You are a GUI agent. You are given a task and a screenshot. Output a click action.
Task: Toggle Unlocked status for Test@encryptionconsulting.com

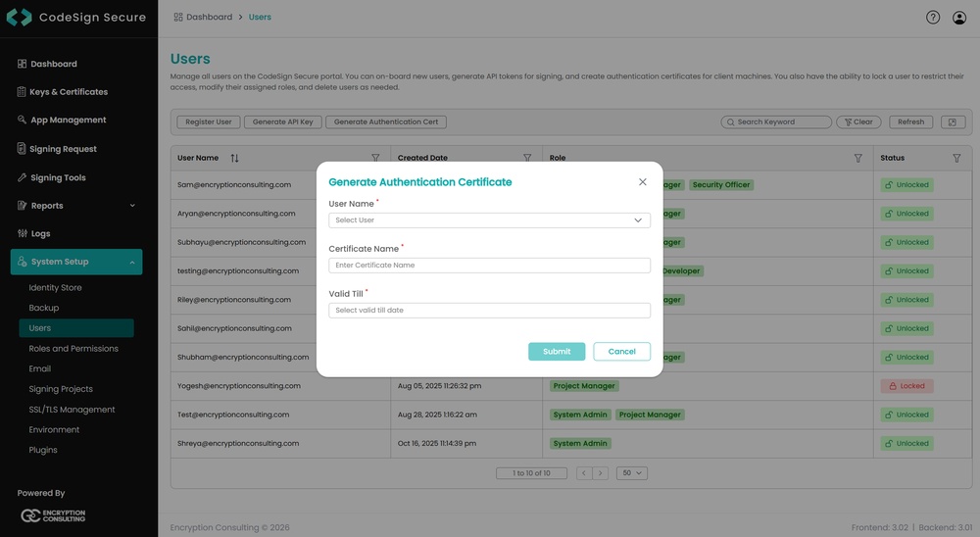(x=906, y=415)
